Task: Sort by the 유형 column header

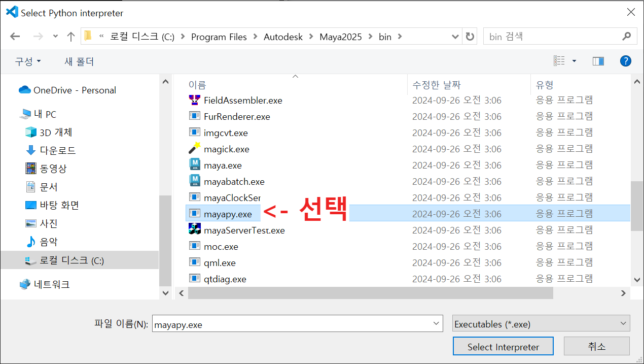Action: point(545,85)
